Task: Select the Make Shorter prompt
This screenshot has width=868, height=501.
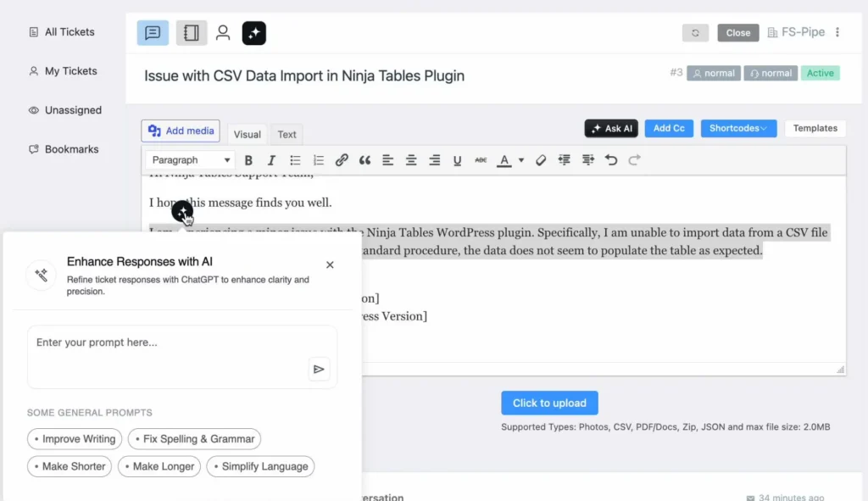Action: point(70,467)
